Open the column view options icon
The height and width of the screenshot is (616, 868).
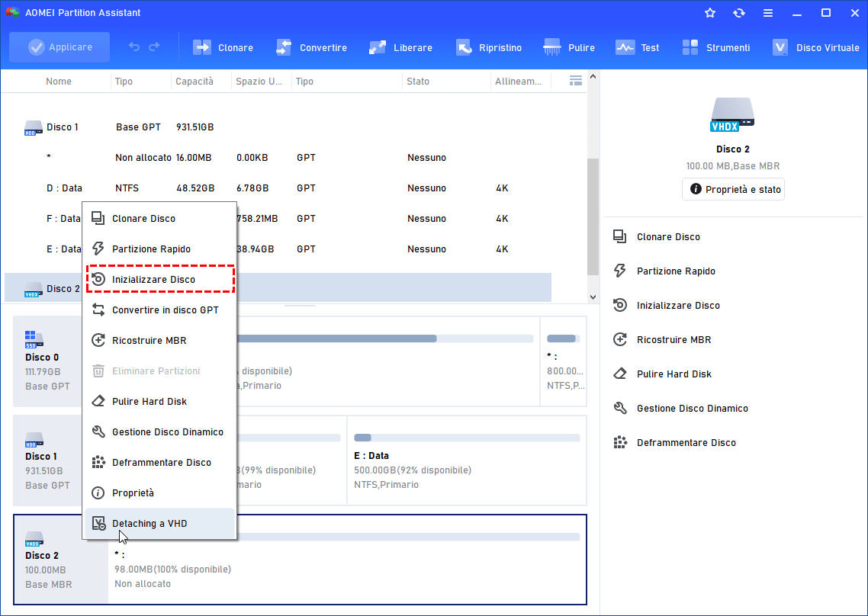pyautogui.click(x=576, y=81)
